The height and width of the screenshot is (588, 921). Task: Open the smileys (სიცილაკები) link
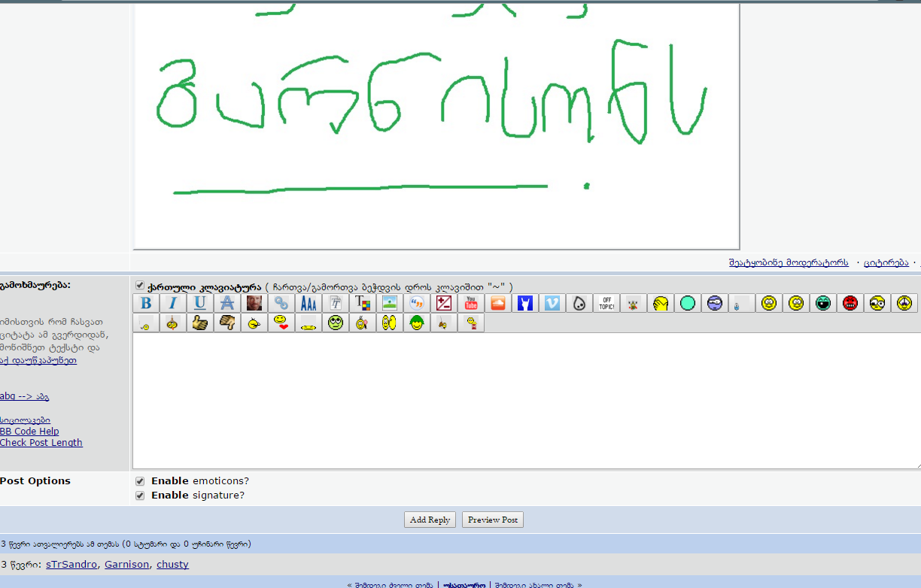coord(26,420)
